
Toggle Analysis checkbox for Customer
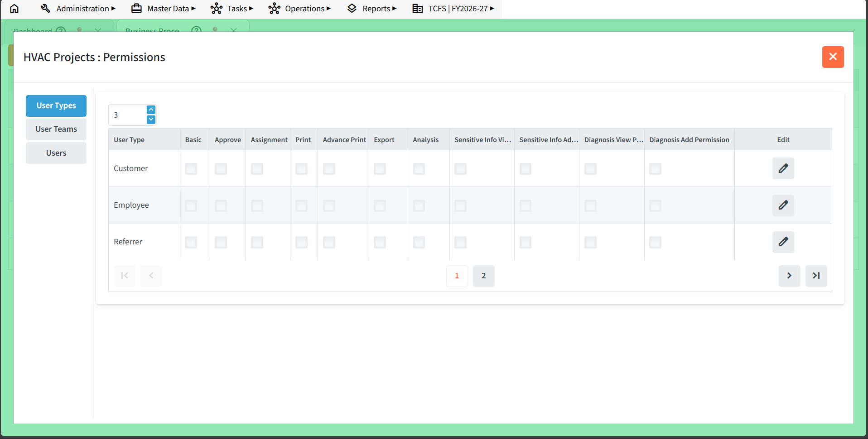click(x=419, y=169)
